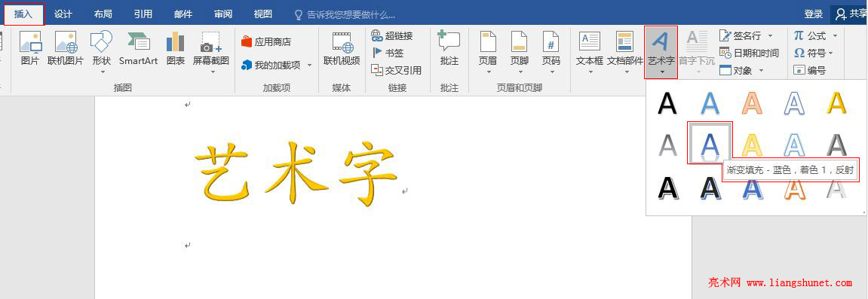Open the 布局 Layout tab
The image size is (868, 299).
click(x=103, y=14)
